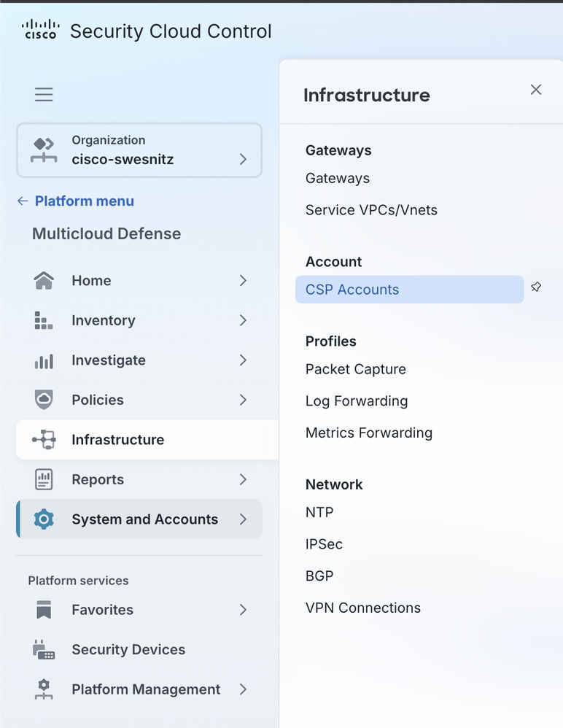
Task: Expand the organization cisco-swesnitz chevron
Action: (243, 159)
